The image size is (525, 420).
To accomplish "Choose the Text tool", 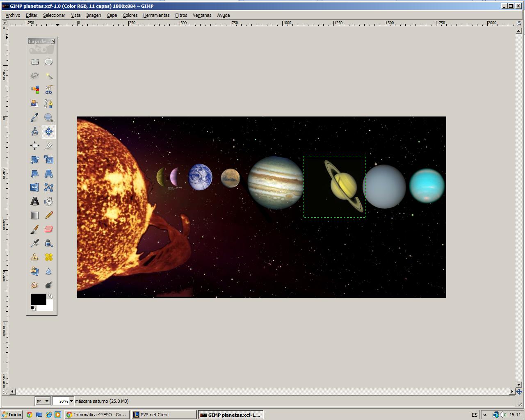I will click(35, 201).
